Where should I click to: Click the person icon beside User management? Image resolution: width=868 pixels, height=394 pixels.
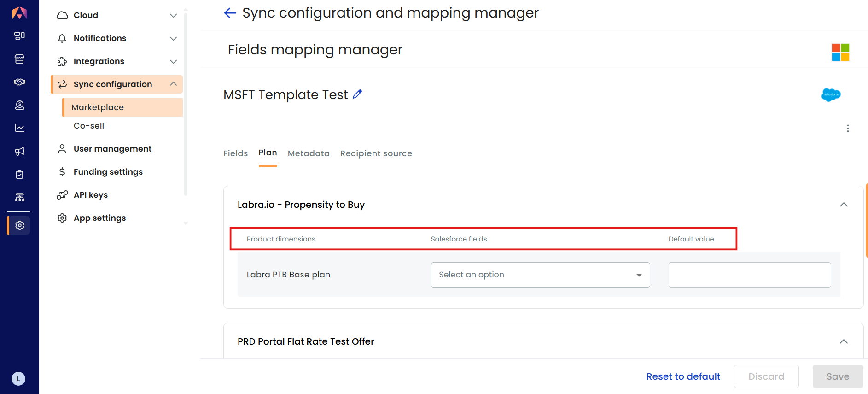[x=62, y=149]
